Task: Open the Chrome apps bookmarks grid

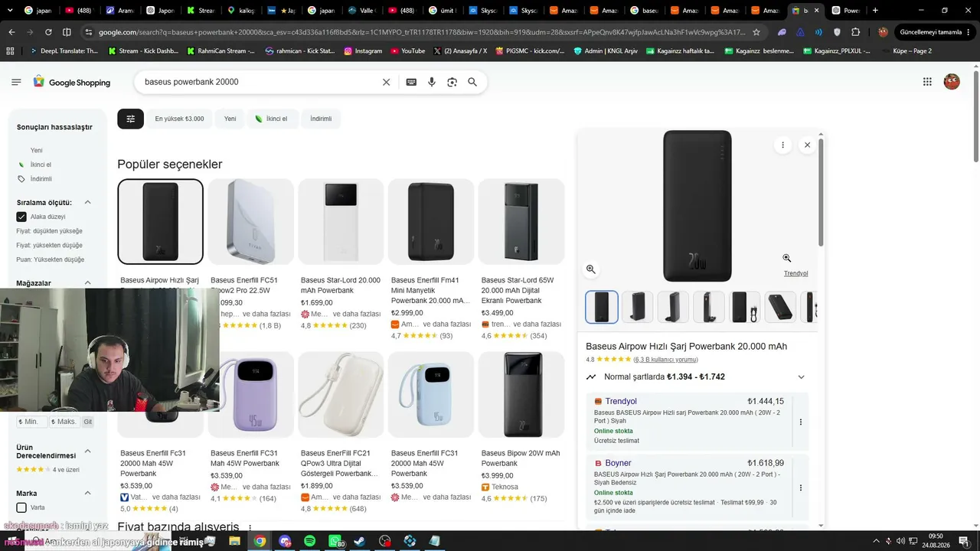Action: [x=10, y=51]
